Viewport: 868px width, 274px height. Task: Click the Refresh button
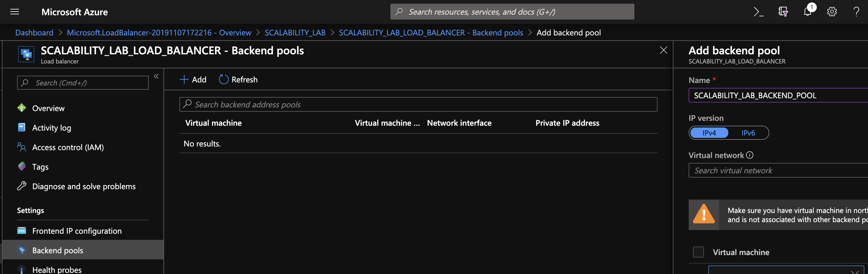[x=238, y=80]
